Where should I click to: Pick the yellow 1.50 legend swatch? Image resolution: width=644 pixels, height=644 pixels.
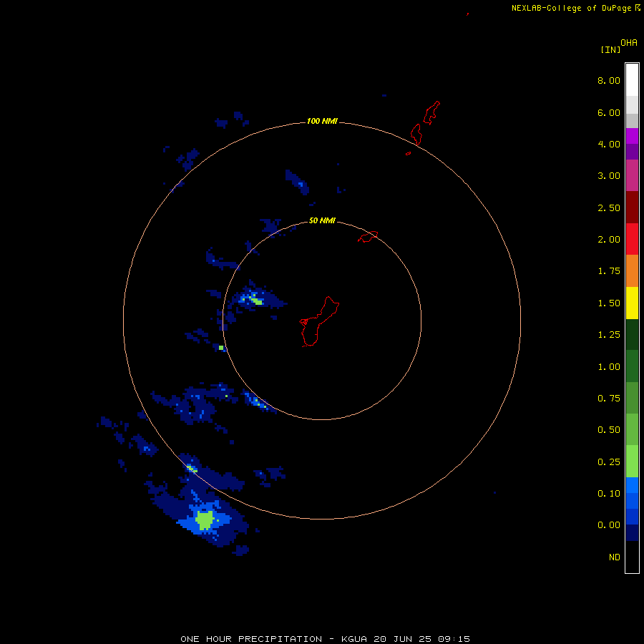coord(632,303)
